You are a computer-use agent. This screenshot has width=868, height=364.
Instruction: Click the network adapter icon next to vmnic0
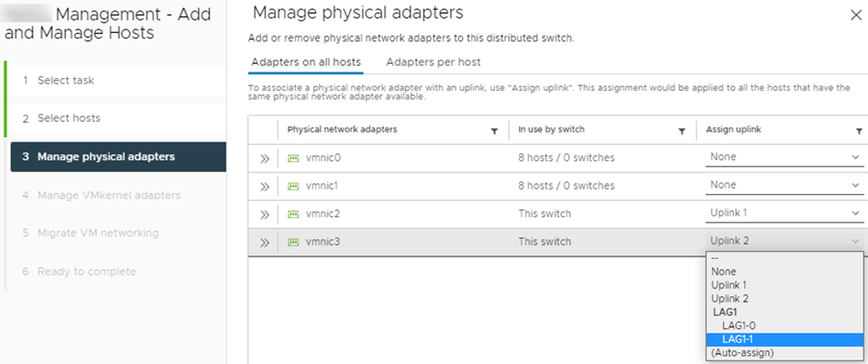293,158
